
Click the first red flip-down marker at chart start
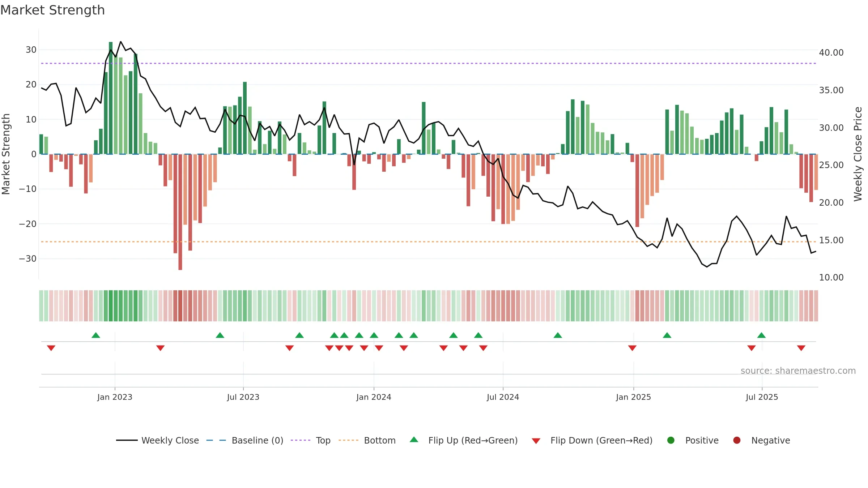pyautogui.click(x=51, y=348)
